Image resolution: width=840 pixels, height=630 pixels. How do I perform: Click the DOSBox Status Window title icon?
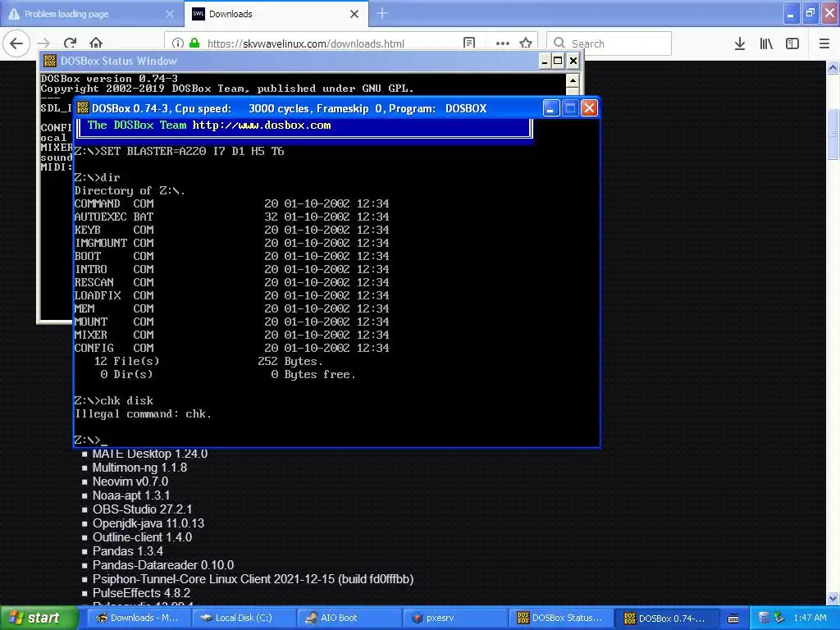(50, 61)
